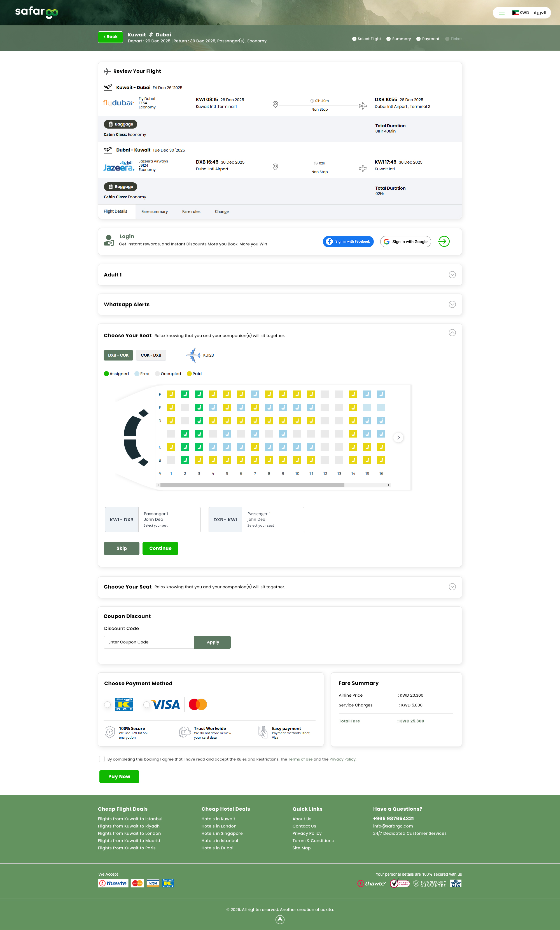
Task: Click the Enter Coupon Code field
Action: coord(149,642)
